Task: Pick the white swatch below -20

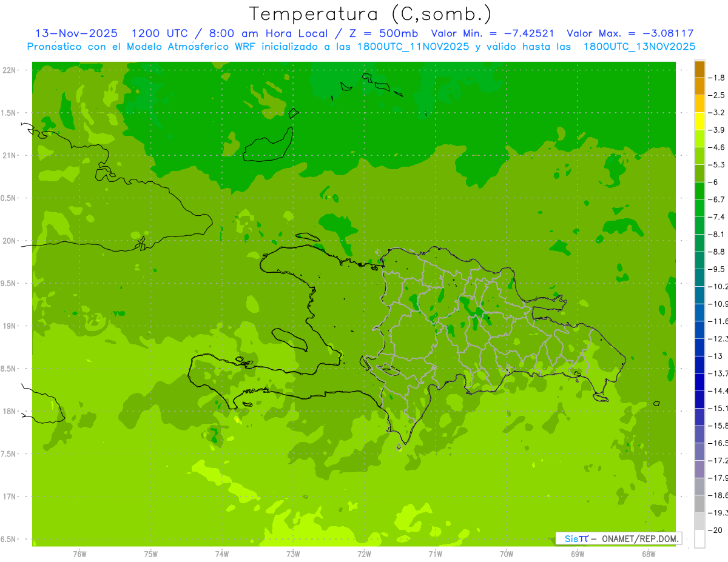Action: 699,539
